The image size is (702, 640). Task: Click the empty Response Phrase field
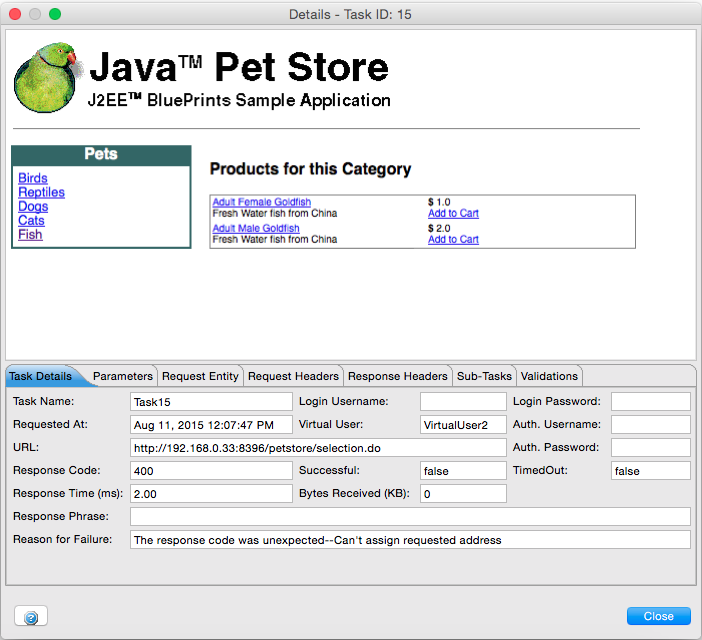click(410, 516)
